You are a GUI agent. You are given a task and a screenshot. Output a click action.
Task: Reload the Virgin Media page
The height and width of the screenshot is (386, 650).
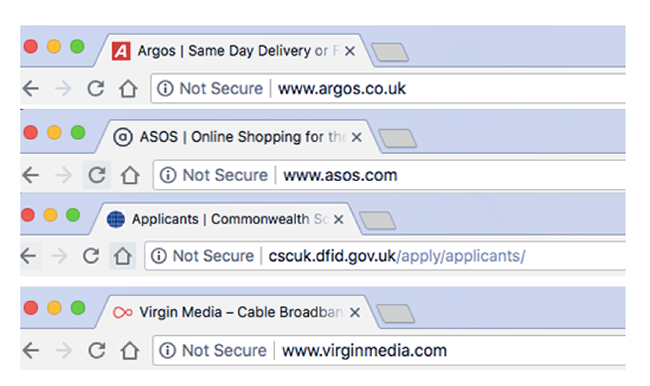point(97,350)
